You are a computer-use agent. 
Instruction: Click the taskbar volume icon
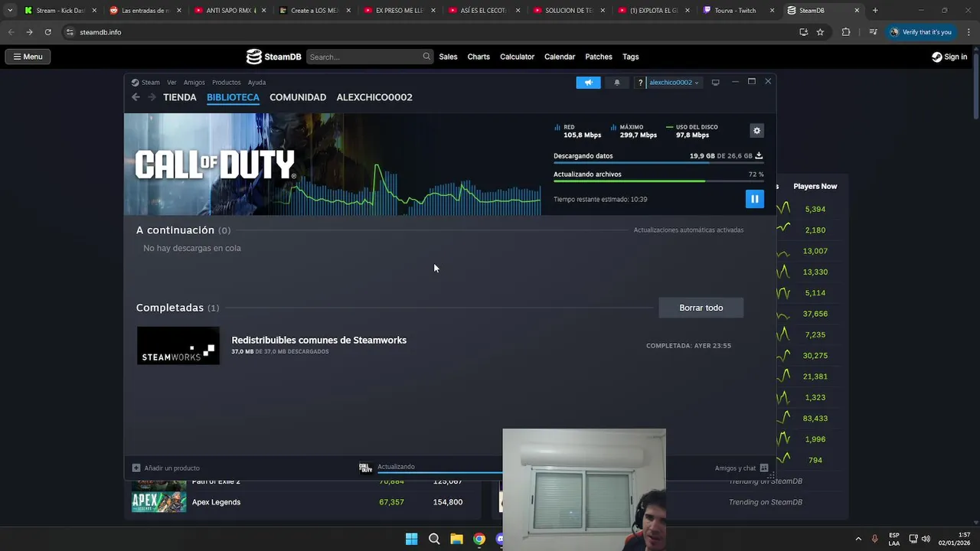pos(926,539)
